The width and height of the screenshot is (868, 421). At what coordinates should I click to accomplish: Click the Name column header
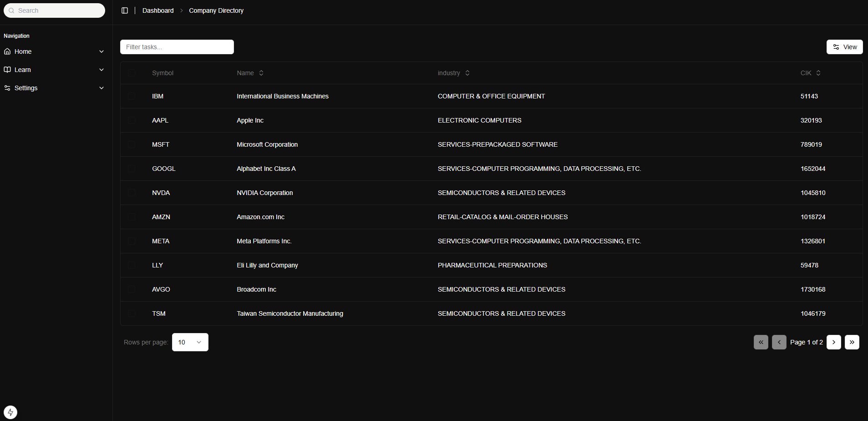click(x=250, y=73)
